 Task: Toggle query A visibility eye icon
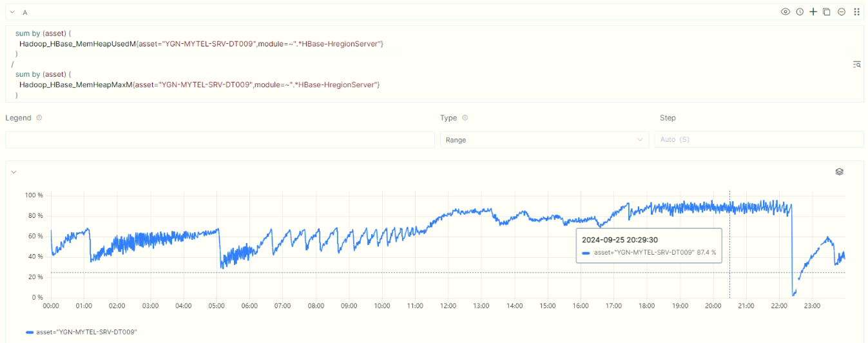[785, 12]
